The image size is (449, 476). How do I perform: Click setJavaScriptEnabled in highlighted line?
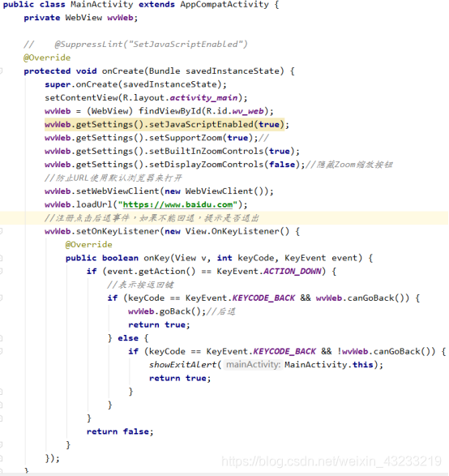click(x=201, y=124)
